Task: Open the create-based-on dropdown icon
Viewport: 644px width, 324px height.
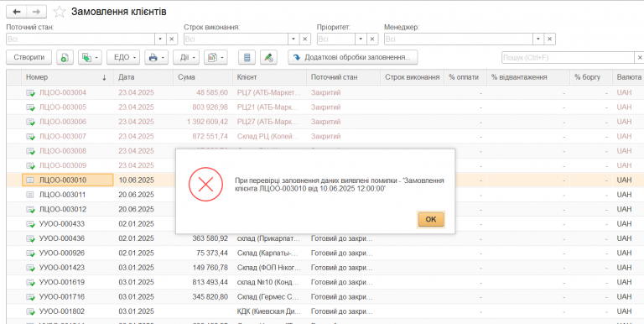Action: point(90,57)
